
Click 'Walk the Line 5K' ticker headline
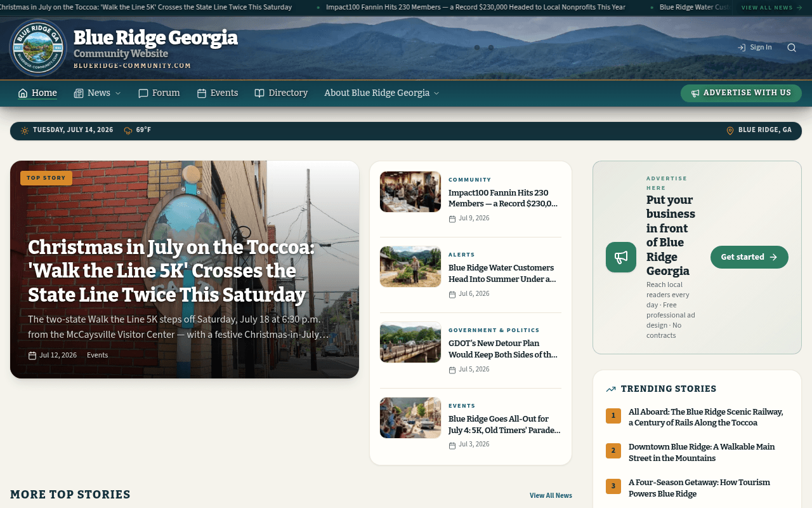click(146, 8)
